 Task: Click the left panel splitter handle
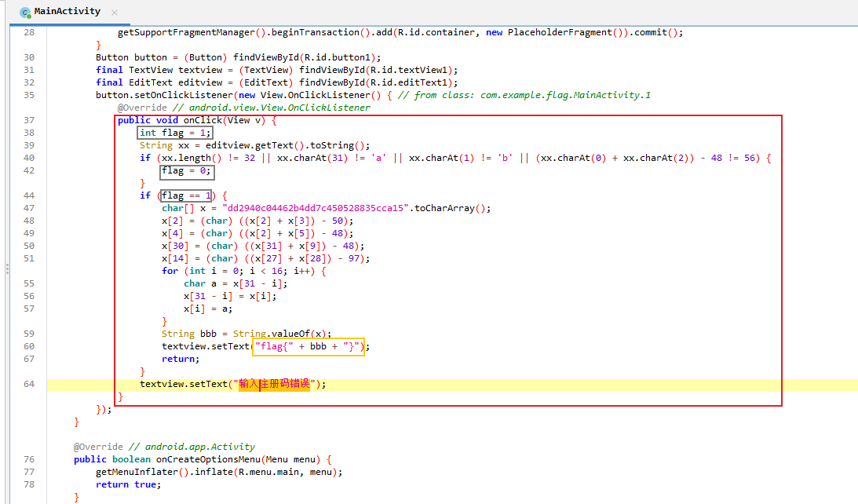[x=8, y=268]
